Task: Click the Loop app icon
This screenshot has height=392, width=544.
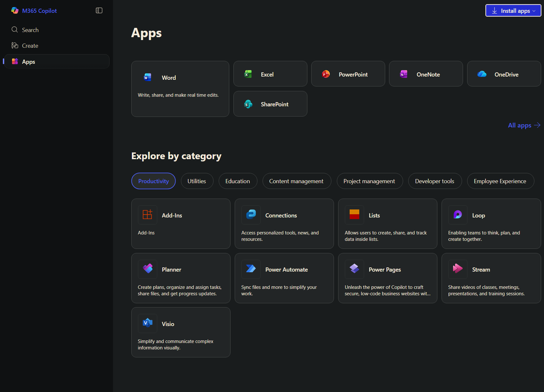Action: [x=458, y=215]
